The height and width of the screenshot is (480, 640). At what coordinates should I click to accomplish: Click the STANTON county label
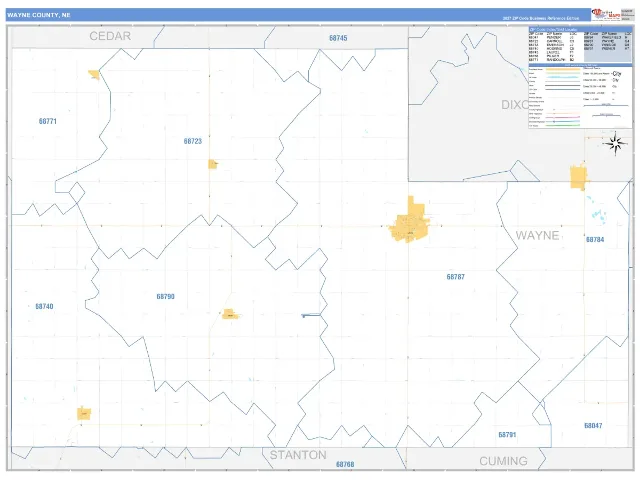click(298, 455)
